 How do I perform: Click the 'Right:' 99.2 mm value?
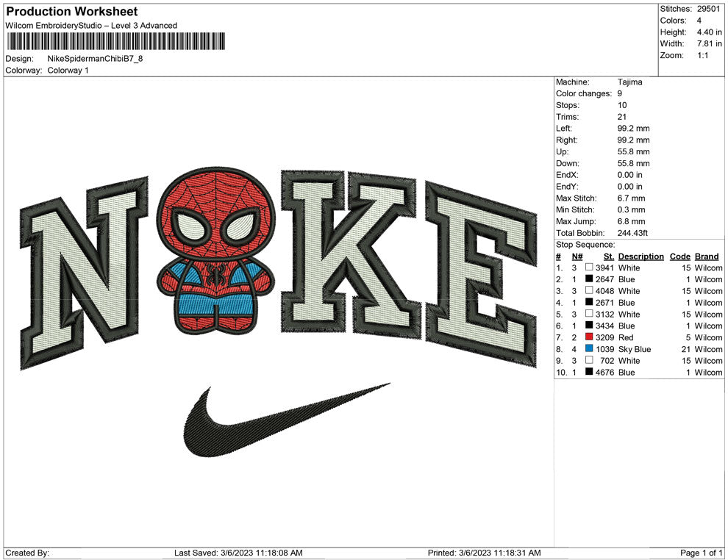(x=633, y=140)
